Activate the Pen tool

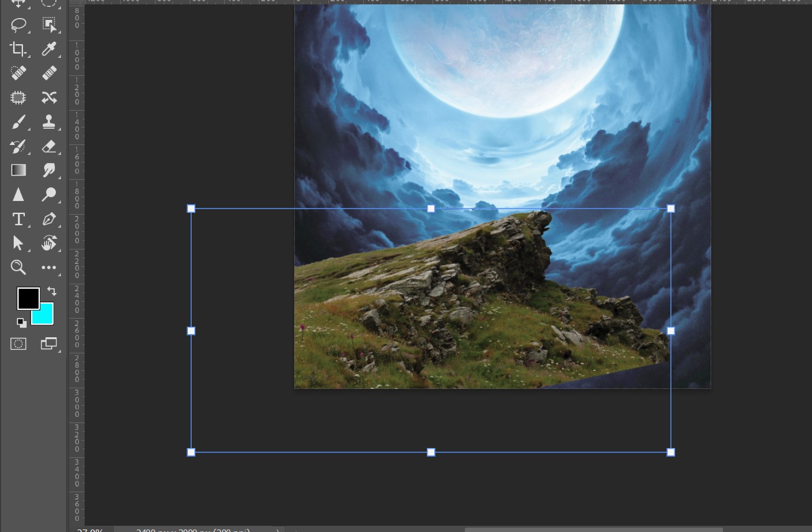(49, 219)
